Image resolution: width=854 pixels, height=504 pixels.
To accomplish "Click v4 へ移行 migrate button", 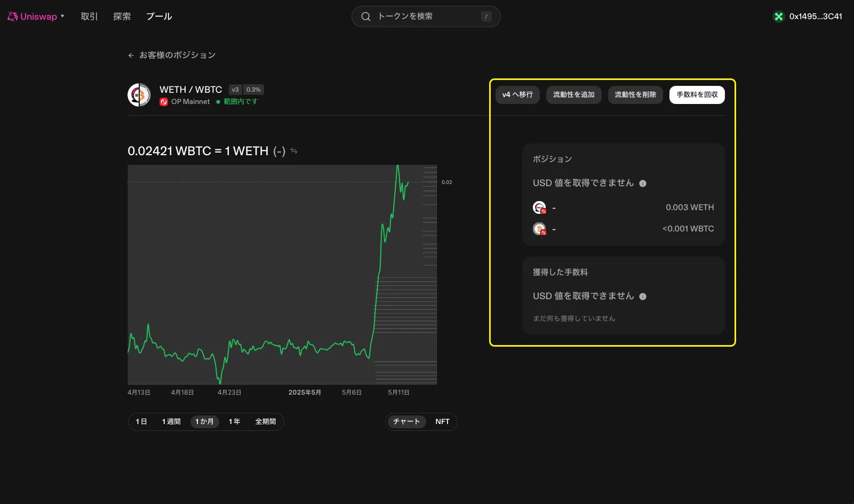I will point(517,95).
